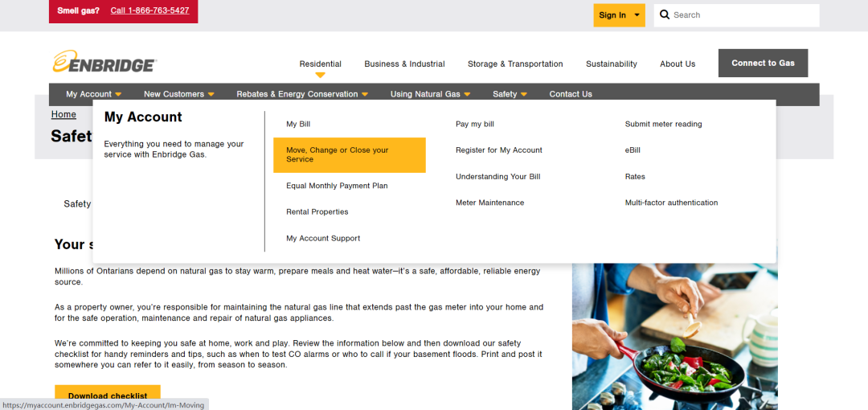Open Contact Us in navigation bar

click(570, 94)
